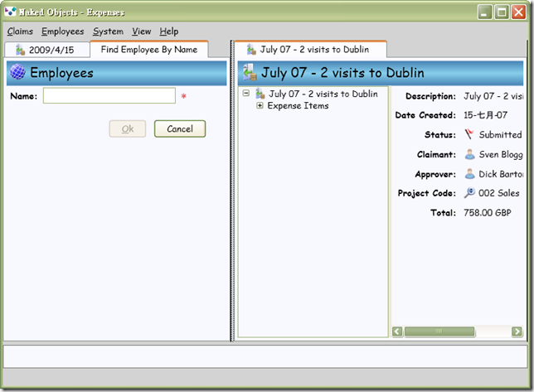Click the Status: label
This screenshot has height=392, width=534.
point(440,134)
